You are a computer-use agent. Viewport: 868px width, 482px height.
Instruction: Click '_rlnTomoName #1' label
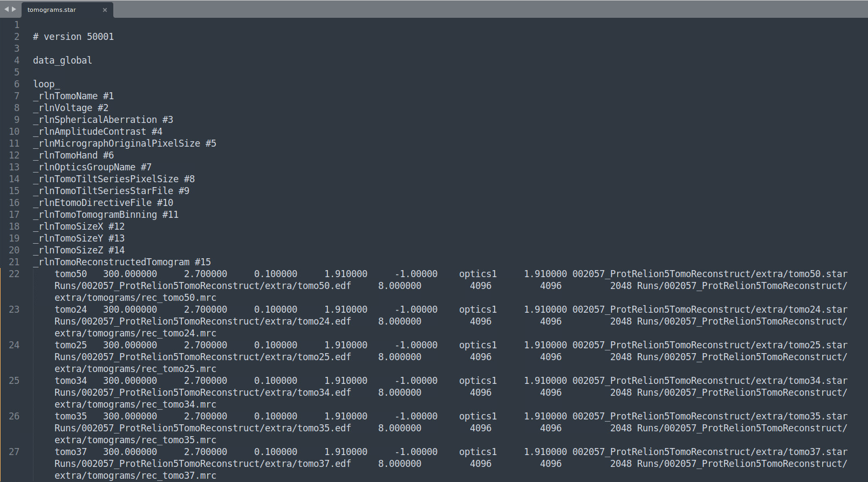coord(73,96)
